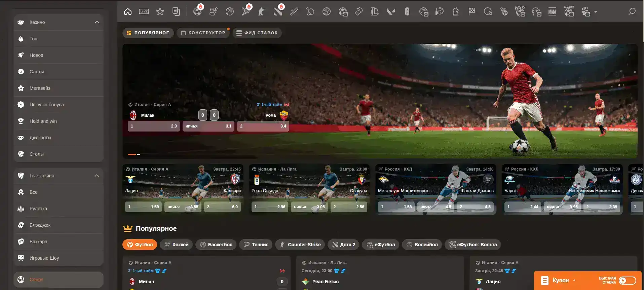Click the LIVE events icon
Viewport: 644px width, 290px height.
144,12
